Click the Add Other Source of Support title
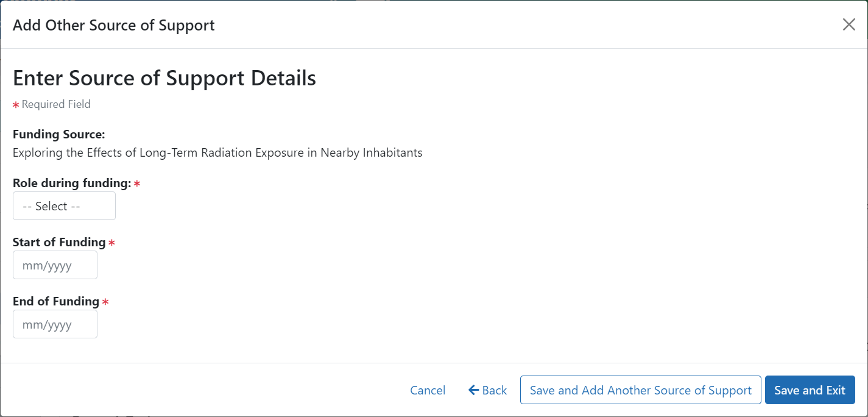The width and height of the screenshot is (868, 417). 114,25
